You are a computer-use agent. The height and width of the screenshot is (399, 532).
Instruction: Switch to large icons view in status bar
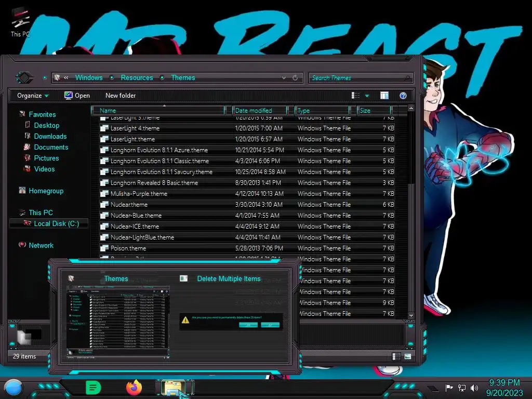[407, 356]
